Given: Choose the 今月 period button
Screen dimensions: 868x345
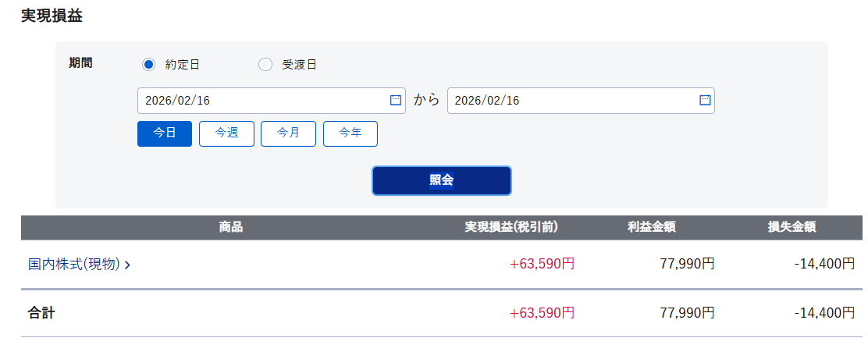Looking at the screenshot, I should (288, 133).
